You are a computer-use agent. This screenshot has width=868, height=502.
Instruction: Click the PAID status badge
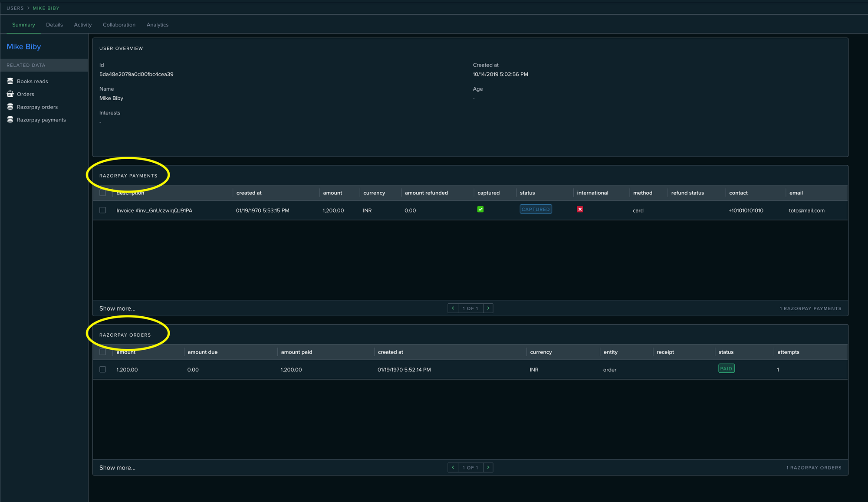[727, 368]
